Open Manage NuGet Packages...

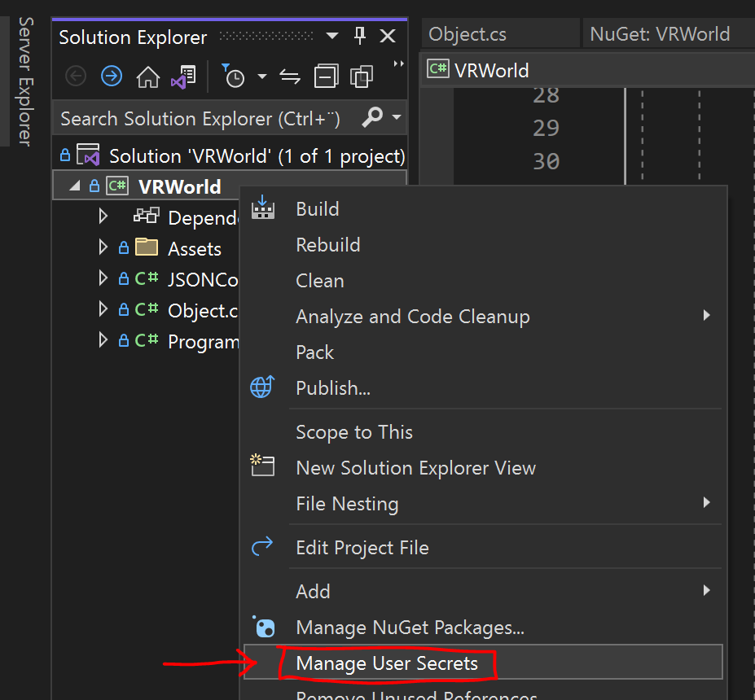482,628
